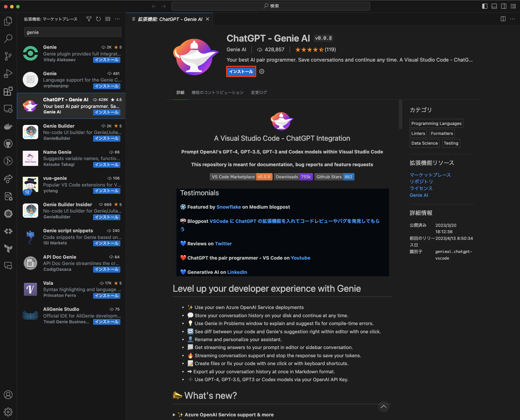Click the star rating (119) reviews
The image size is (520, 420).
click(315, 49)
